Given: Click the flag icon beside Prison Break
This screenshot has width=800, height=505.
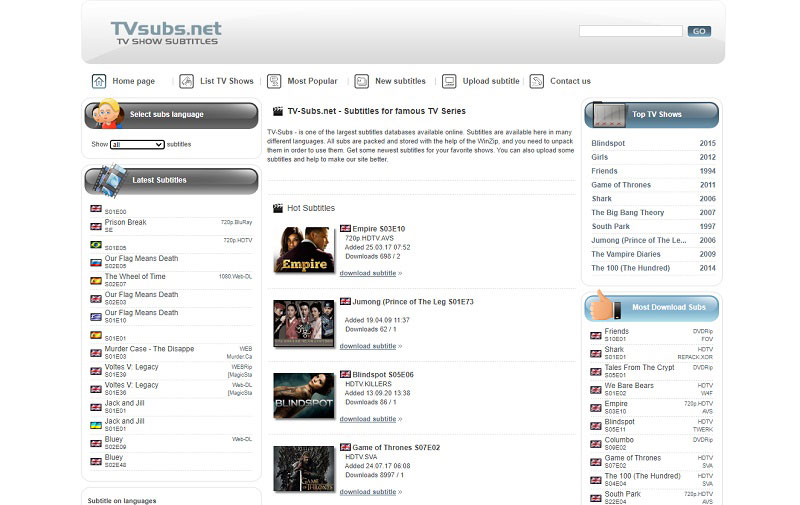Looking at the screenshot, I should 96,226.
